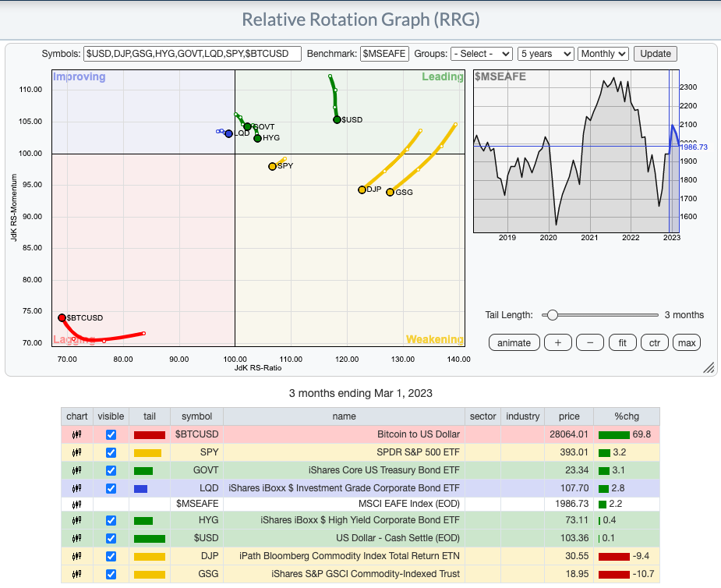The width and height of the screenshot is (721, 588).
Task: Click the $MSEAFE benchmark price chart
Action: (576, 151)
